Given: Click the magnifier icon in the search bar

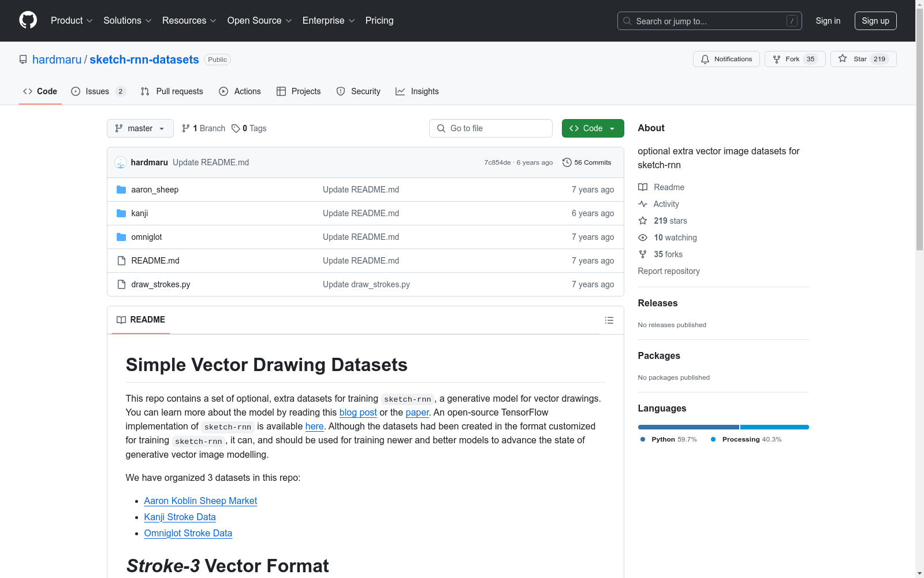Looking at the screenshot, I should pyautogui.click(x=627, y=21).
